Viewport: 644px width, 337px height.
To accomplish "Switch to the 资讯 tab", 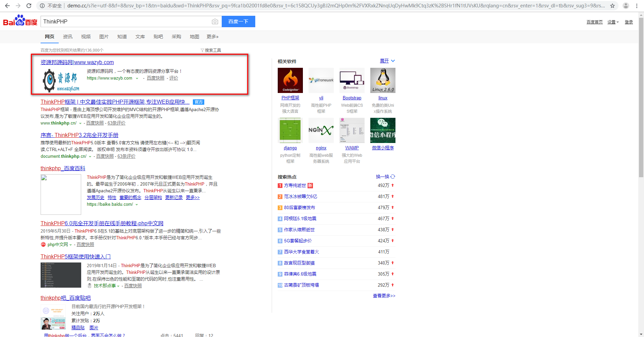I will click(68, 37).
